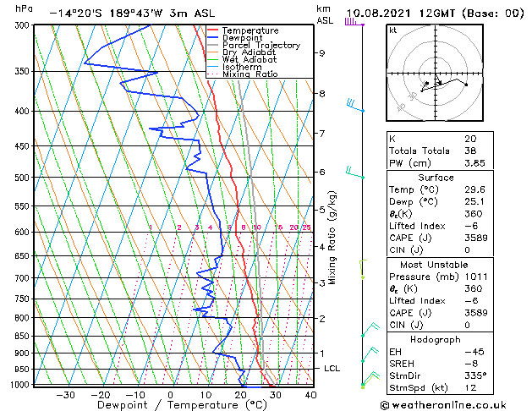Click the Most Unstable section heading
This screenshot has width=532, height=411.
click(x=434, y=265)
